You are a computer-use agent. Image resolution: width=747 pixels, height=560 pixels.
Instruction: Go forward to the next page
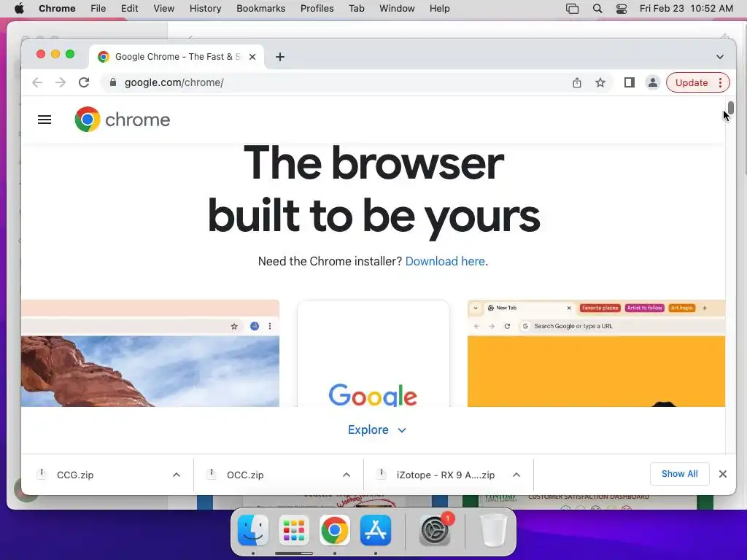(61, 82)
